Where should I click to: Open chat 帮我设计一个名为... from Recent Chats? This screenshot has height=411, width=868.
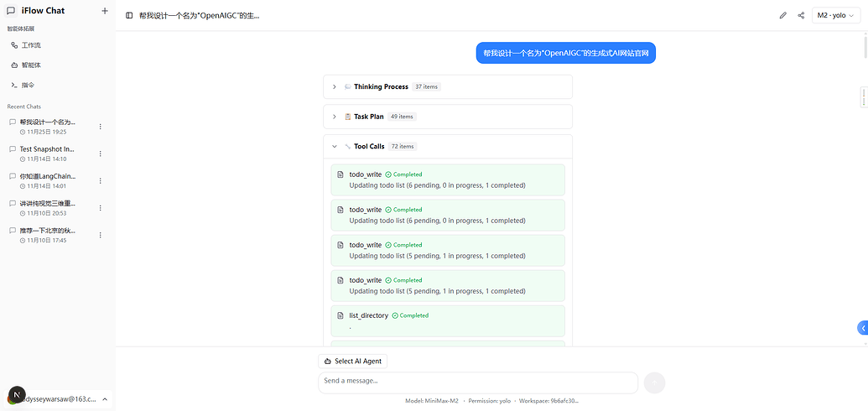click(x=49, y=127)
